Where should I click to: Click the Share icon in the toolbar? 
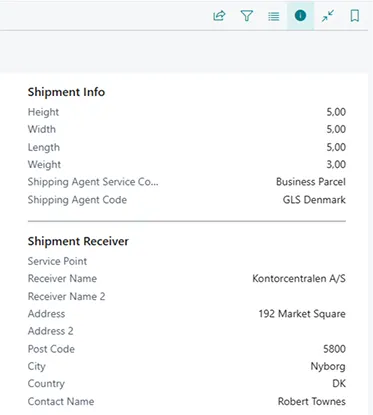(x=219, y=16)
